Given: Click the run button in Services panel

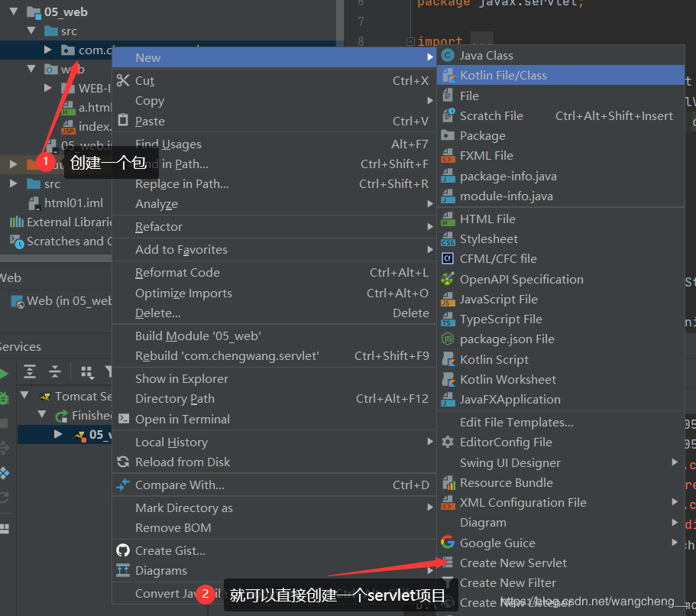Looking at the screenshot, I should click(x=4, y=374).
